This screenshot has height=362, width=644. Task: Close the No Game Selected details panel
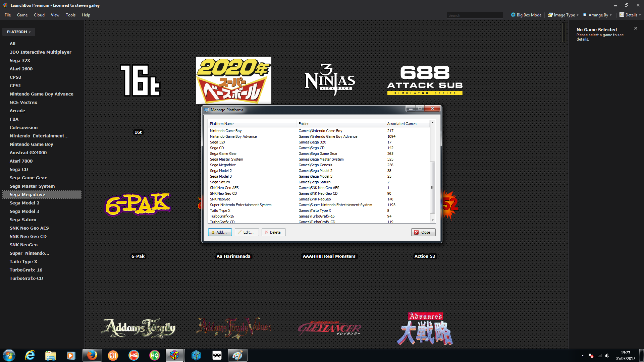pyautogui.click(x=635, y=28)
